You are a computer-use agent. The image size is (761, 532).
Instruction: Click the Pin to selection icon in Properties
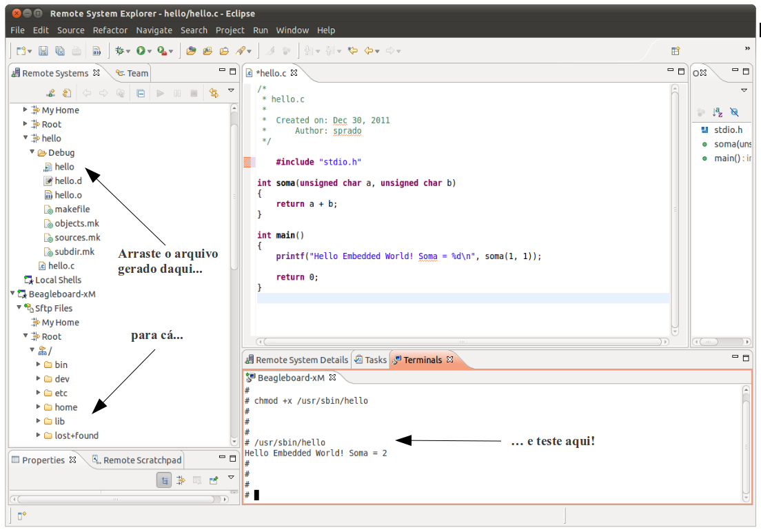[x=214, y=480]
